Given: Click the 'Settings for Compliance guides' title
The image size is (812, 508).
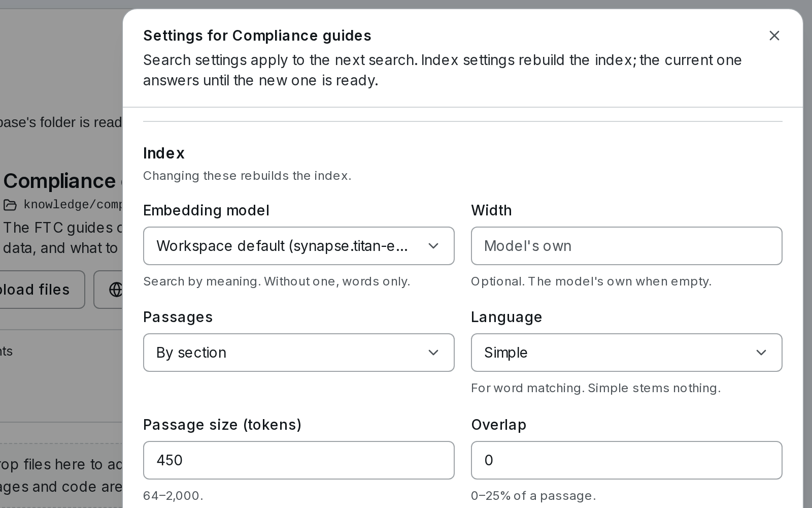Looking at the screenshot, I should tap(257, 36).
